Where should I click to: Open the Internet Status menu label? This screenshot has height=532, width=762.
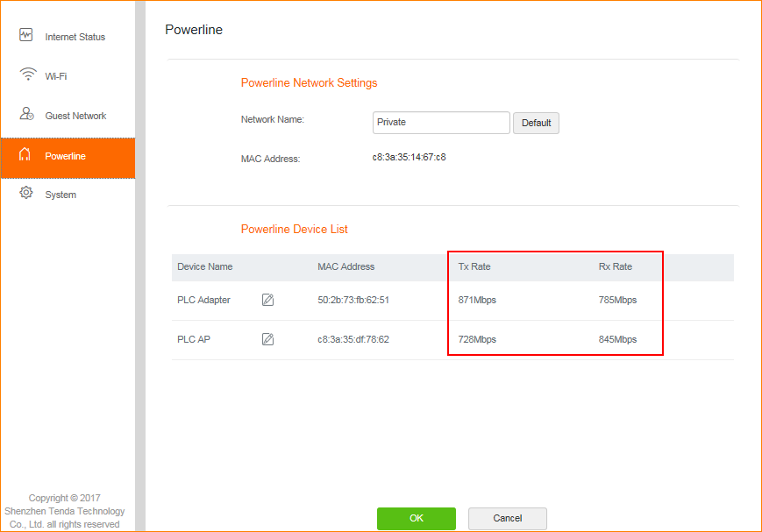click(75, 37)
